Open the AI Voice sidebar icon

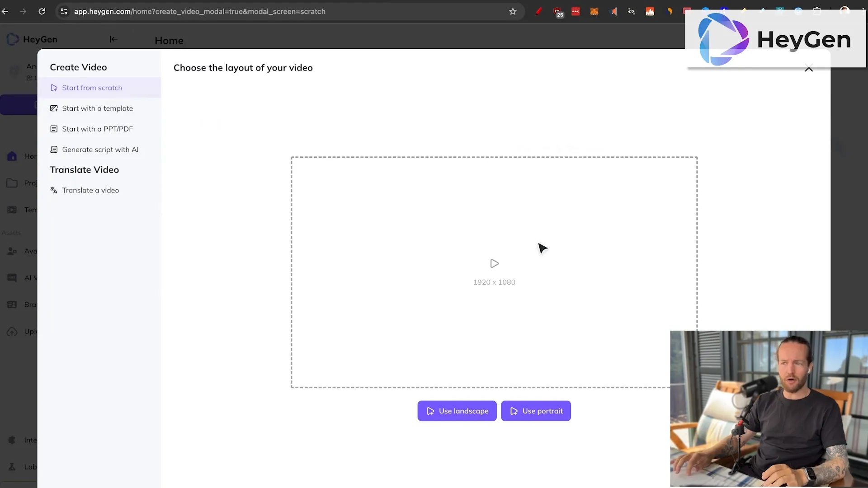12,277
